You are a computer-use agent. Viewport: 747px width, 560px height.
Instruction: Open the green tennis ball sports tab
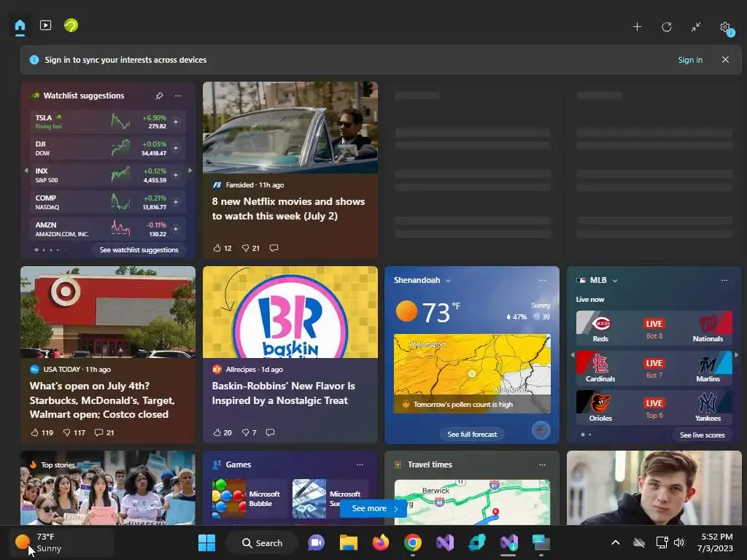point(71,26)
